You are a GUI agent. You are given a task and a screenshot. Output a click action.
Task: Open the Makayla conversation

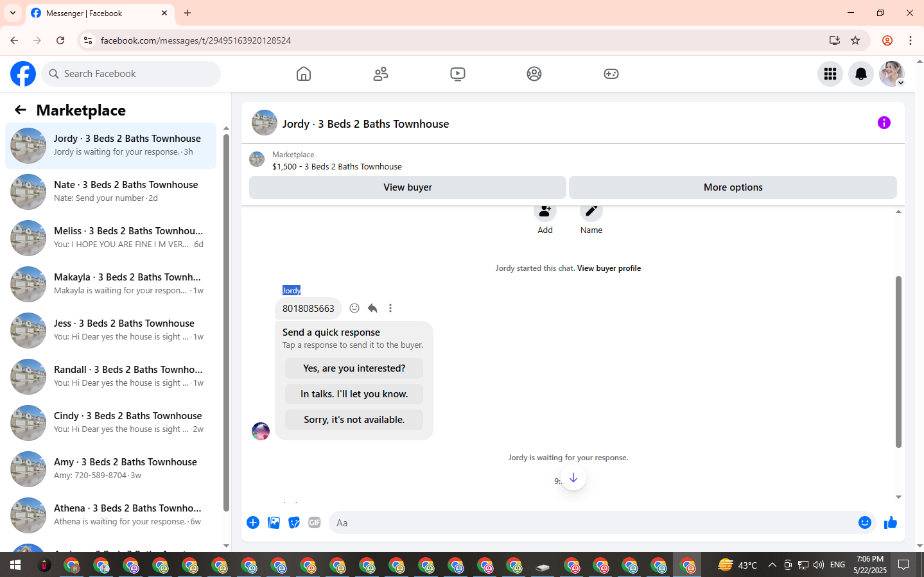click(x=110, y=284)
